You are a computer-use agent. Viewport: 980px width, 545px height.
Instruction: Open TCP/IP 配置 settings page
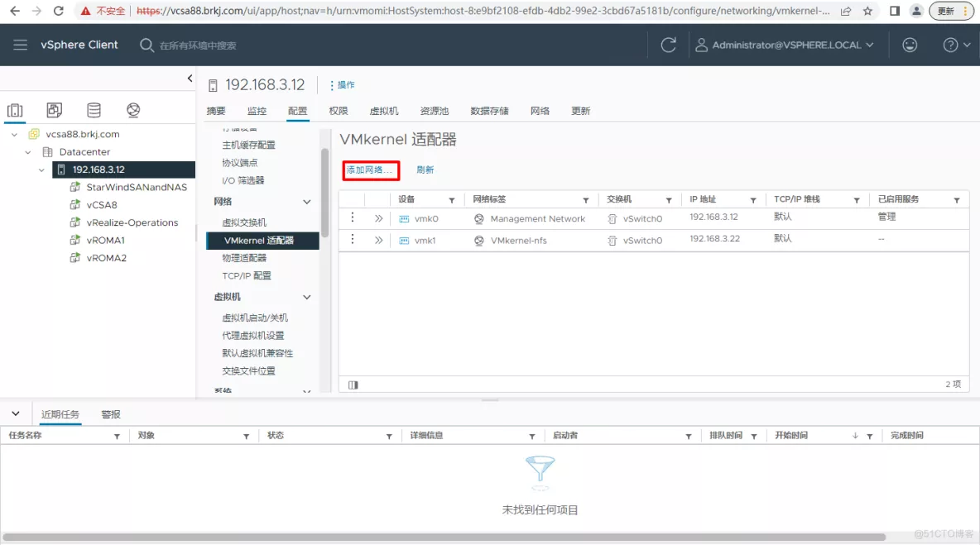(247, 275)
